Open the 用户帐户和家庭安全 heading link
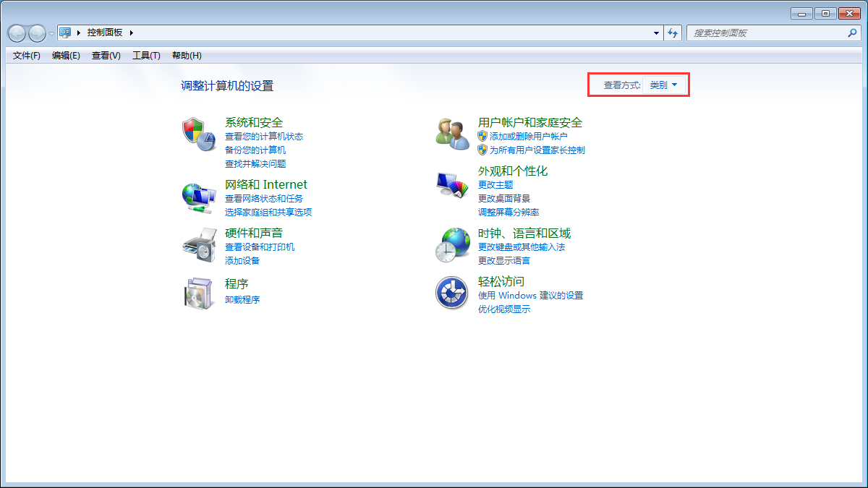 click(530, 122)
